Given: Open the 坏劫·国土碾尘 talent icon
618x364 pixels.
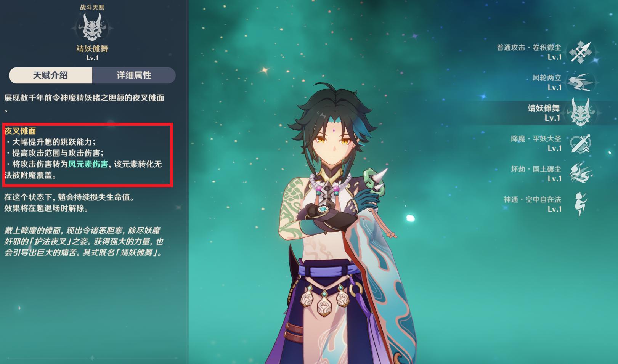Looking at the screenshot, I should [x=580, y=173].
